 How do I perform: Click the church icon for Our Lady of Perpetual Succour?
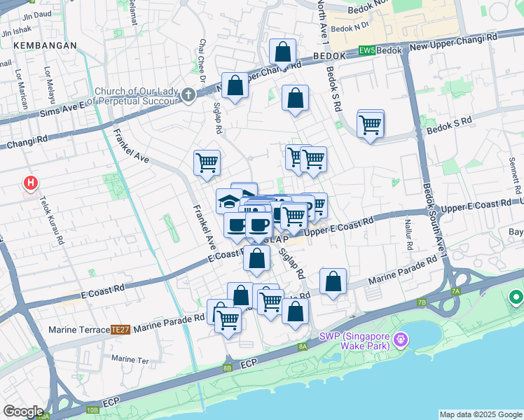pyautogui.click(x=188, y=94)
